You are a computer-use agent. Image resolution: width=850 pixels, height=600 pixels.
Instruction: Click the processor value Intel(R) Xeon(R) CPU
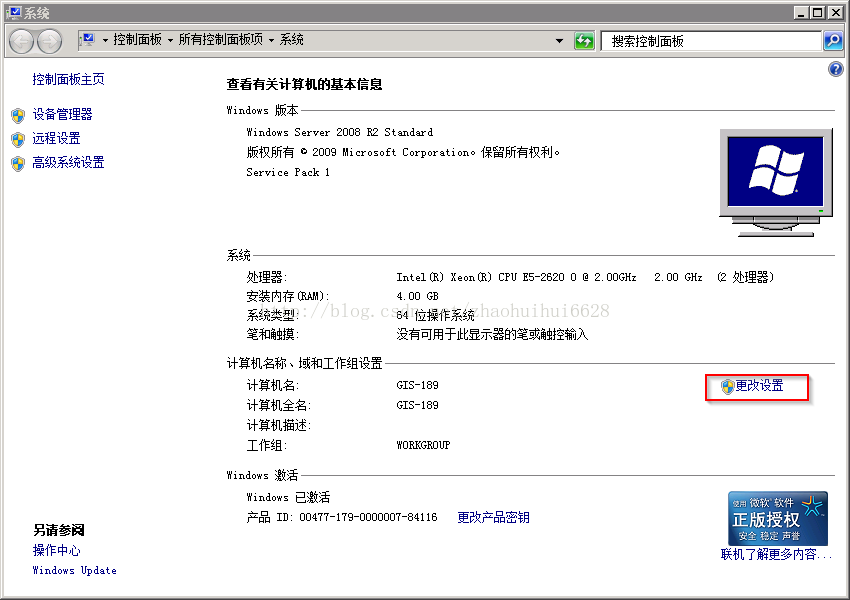click(585, 277)
